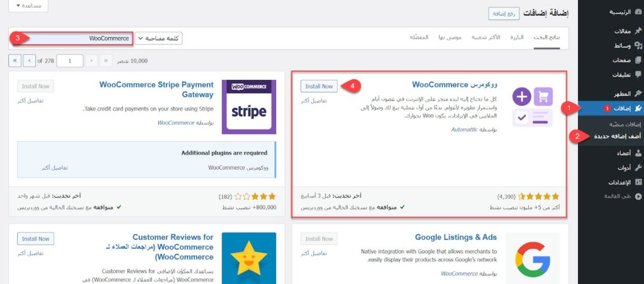
Task: Open الإعدادات in the sidebar menu
Action: (619, 182)
